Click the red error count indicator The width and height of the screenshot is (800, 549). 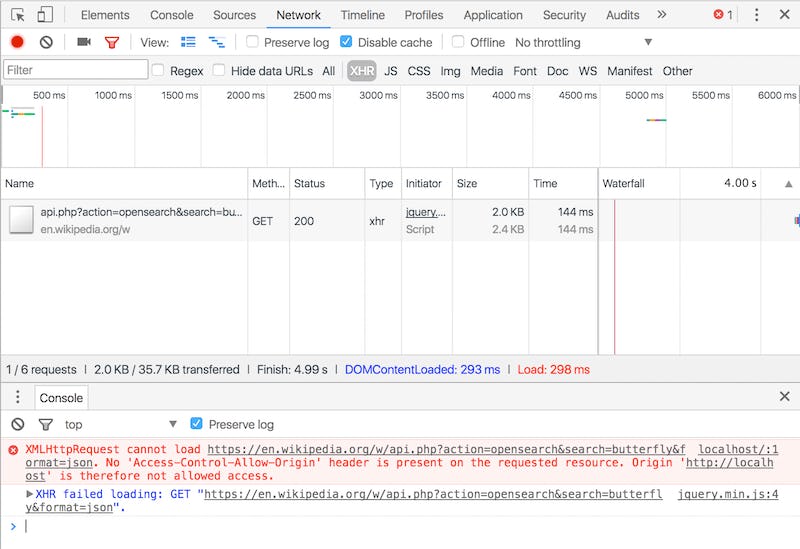pyautogui.click(x=722, y=15)
